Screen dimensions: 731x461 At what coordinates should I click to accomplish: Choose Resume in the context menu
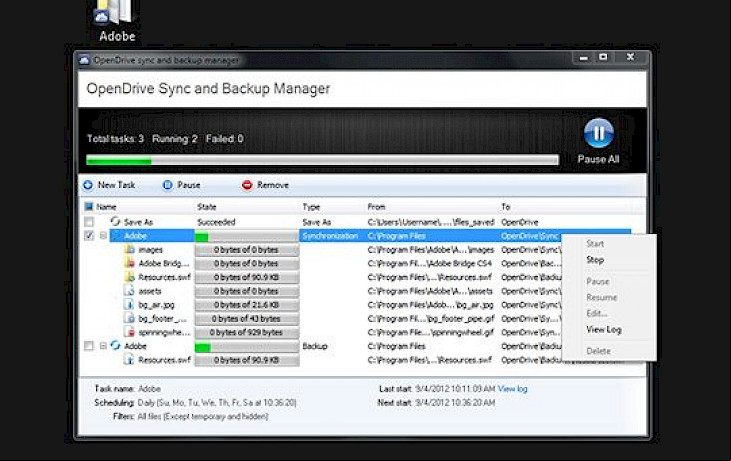click(601, 297)
